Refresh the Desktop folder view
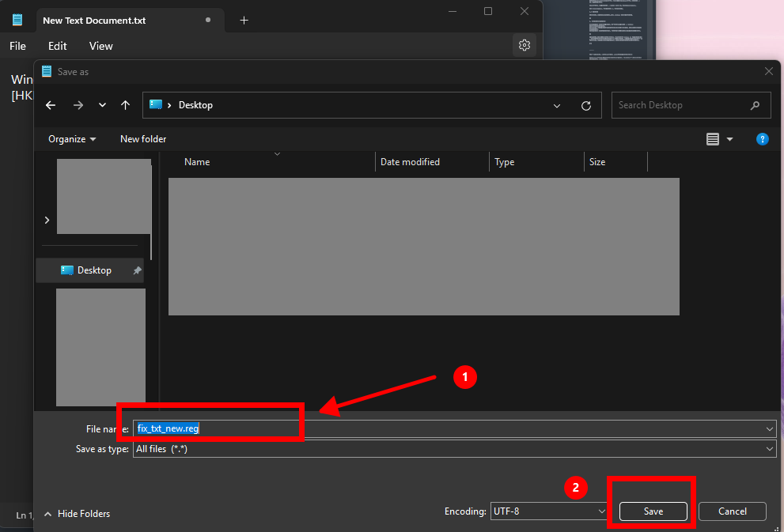Image resolution: width=784 pixels, height=532 pixels. (x=586, y=105)
